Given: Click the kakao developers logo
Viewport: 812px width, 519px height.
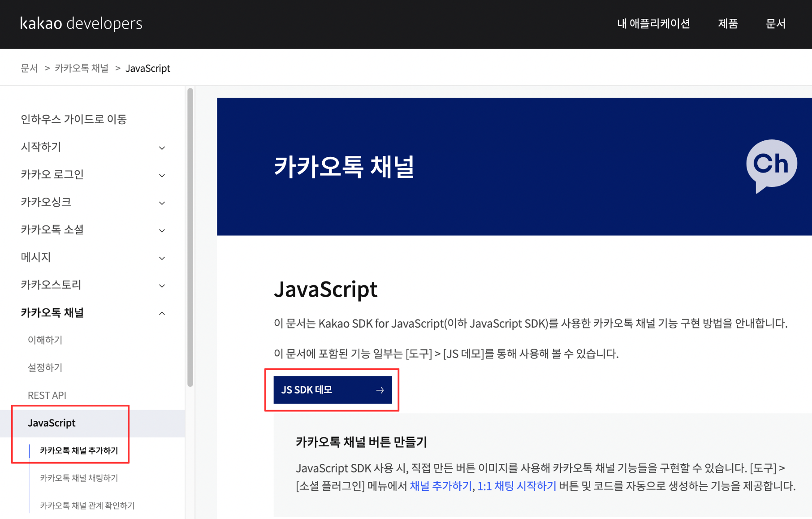Looking at the screenshot, I should point(81,23).
